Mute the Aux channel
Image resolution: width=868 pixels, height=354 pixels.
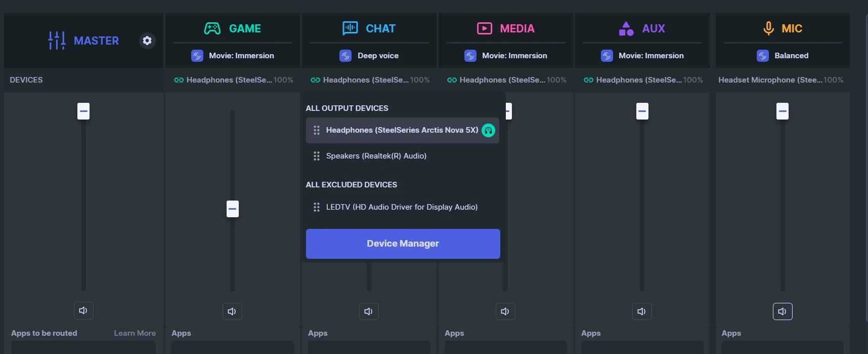[642, 311]
